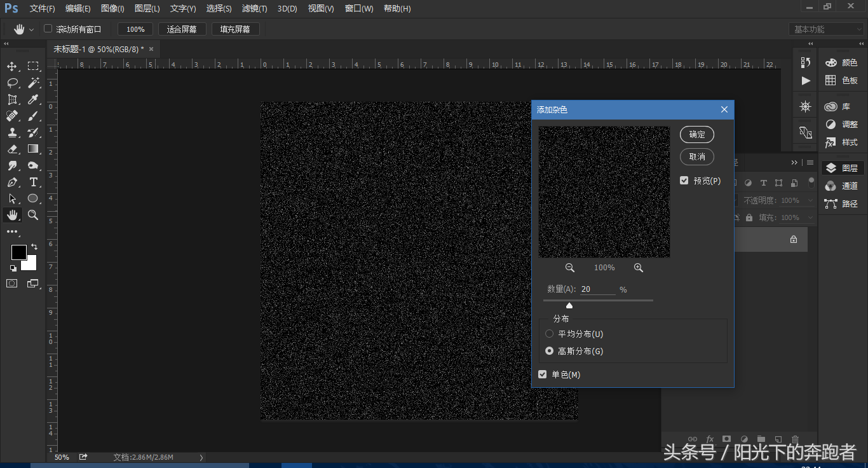Select Gaussian distribution (高斯分布) radio
The image size is (868, 468).
pyautogui.click(x=550, y=351)
